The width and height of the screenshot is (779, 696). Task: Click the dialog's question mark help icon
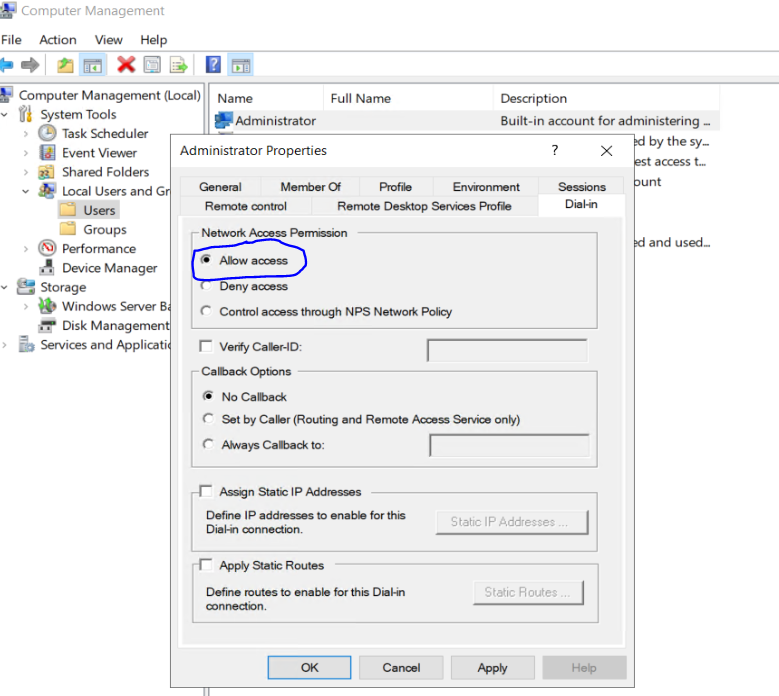555,150
